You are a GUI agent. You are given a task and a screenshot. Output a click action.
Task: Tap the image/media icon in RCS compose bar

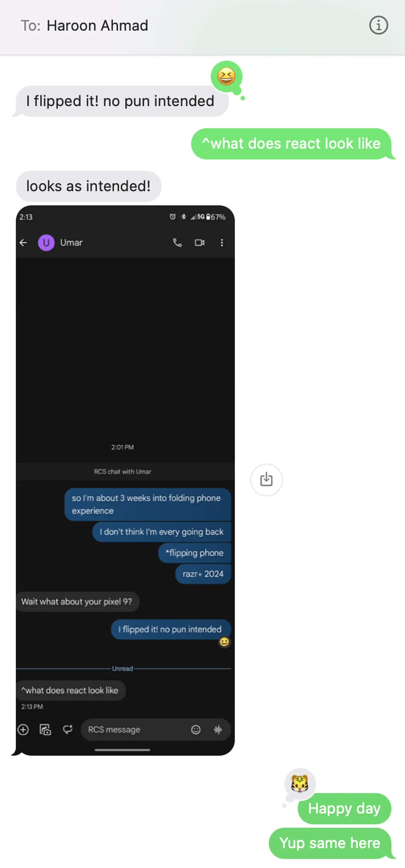[46, 729]
